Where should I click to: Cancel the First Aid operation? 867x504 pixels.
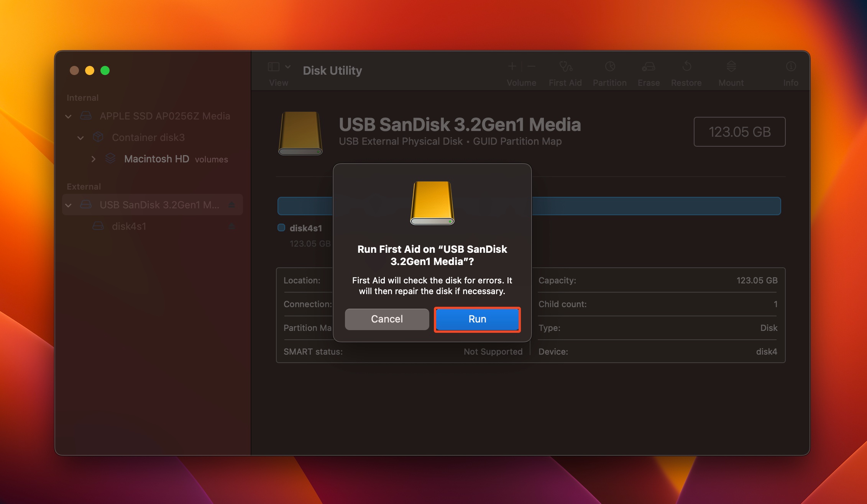(387, 319)
